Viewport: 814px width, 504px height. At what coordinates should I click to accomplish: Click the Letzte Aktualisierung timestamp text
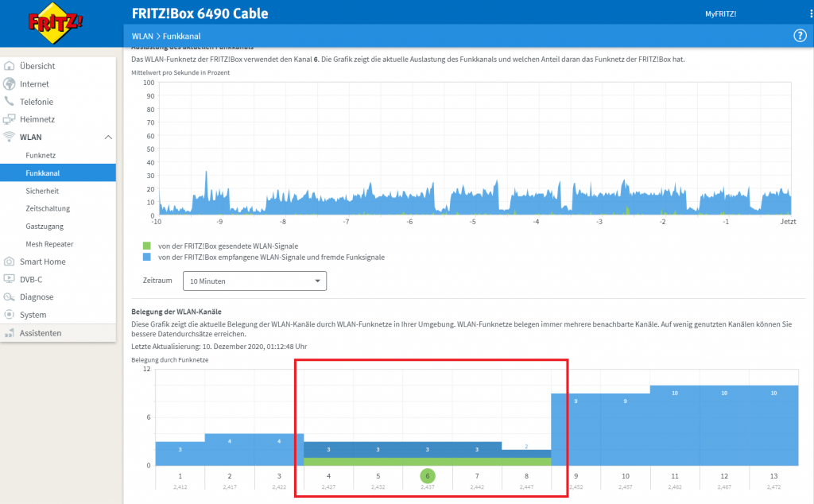pos(219,347)
